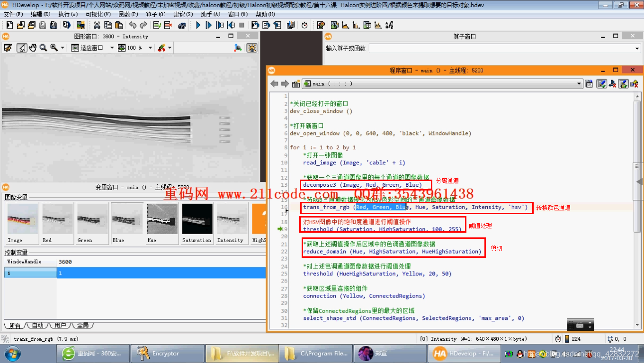Switch to the 全局 variables tab
Screen dimensions: 644x363
pos(82,326)
